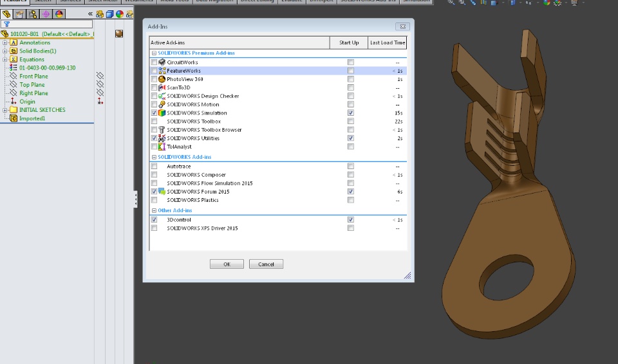Enable SOLIDWORKS XPS Driver 2015 at Start Up

(x=351, y=228)
